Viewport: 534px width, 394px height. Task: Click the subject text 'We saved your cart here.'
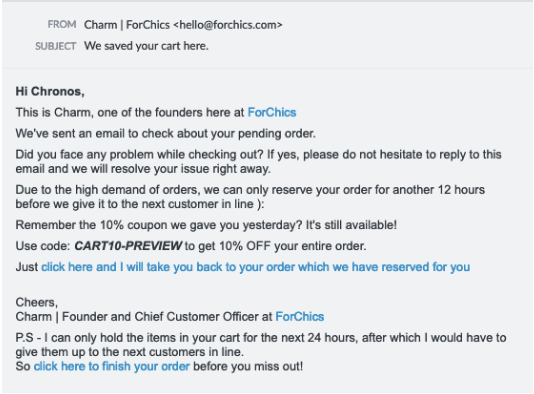tap(146, 46)
